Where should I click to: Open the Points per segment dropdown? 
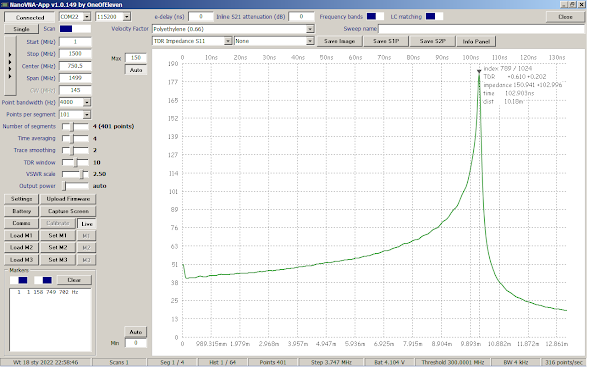87,115
